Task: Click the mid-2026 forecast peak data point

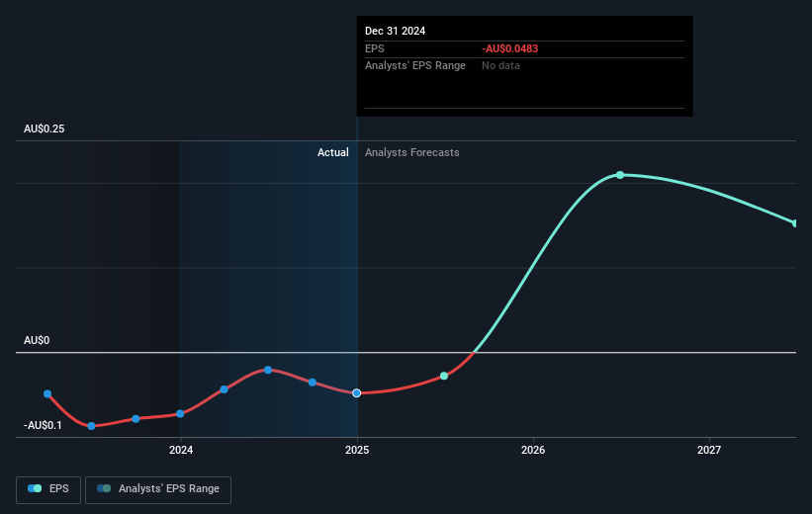Action: coord(620,175)
